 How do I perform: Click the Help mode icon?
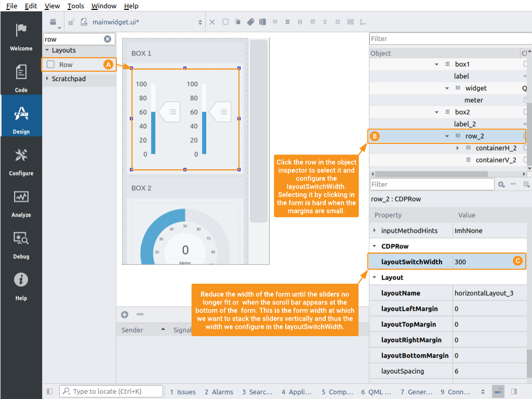point(21,285)
